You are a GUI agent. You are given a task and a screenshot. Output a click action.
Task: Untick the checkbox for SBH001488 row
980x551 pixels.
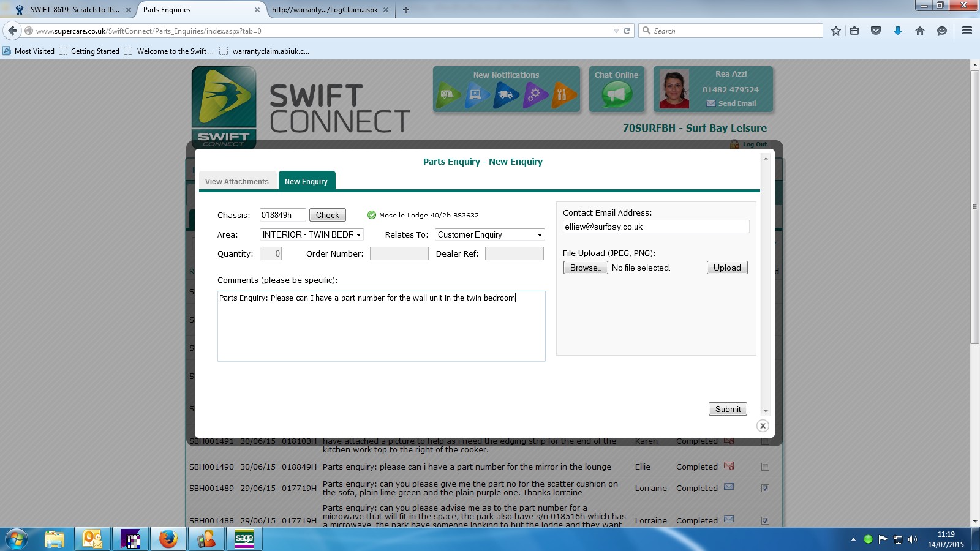click(765, 521)
